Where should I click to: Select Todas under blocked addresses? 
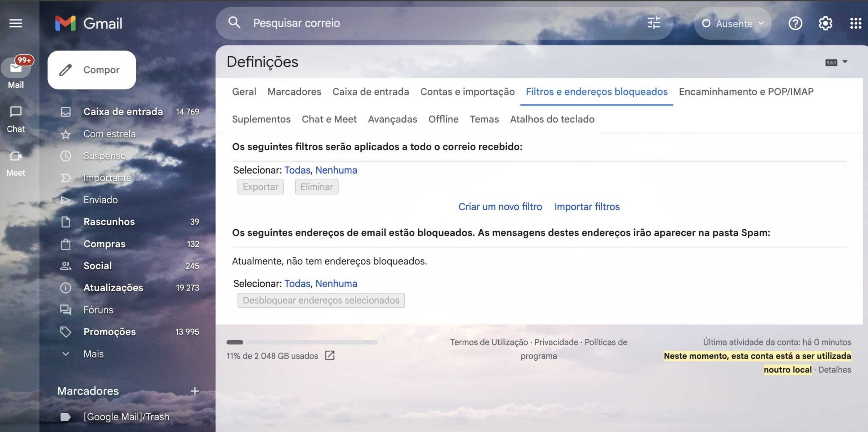pos(297,284)
